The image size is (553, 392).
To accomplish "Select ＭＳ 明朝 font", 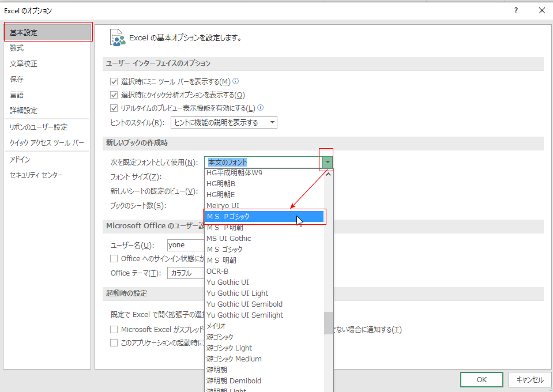I will tap(264, 260).
